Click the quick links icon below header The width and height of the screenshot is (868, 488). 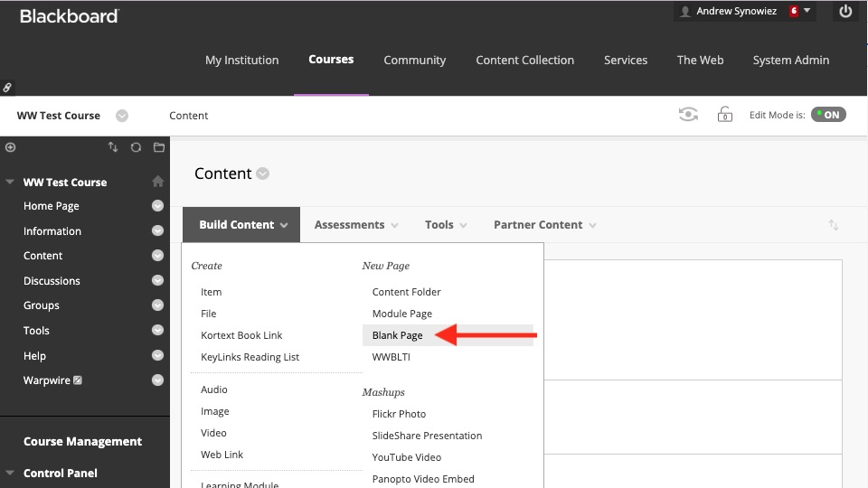[x=7, y=88]
